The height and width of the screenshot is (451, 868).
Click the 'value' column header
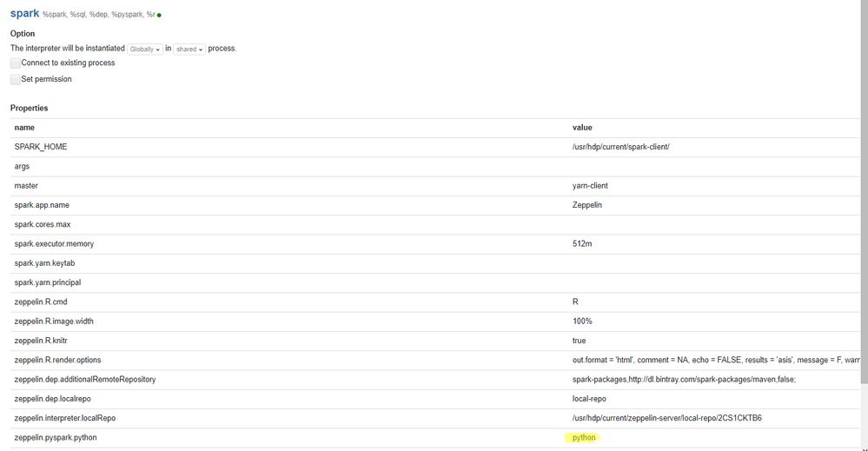coord(582,127)
